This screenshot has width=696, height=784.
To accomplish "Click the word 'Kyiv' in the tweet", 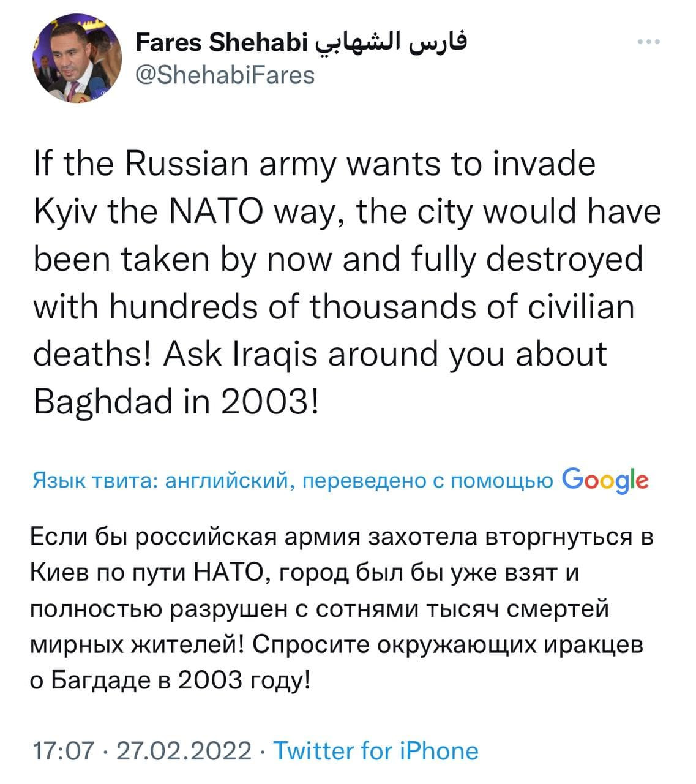I will click(x=64, y=213).
